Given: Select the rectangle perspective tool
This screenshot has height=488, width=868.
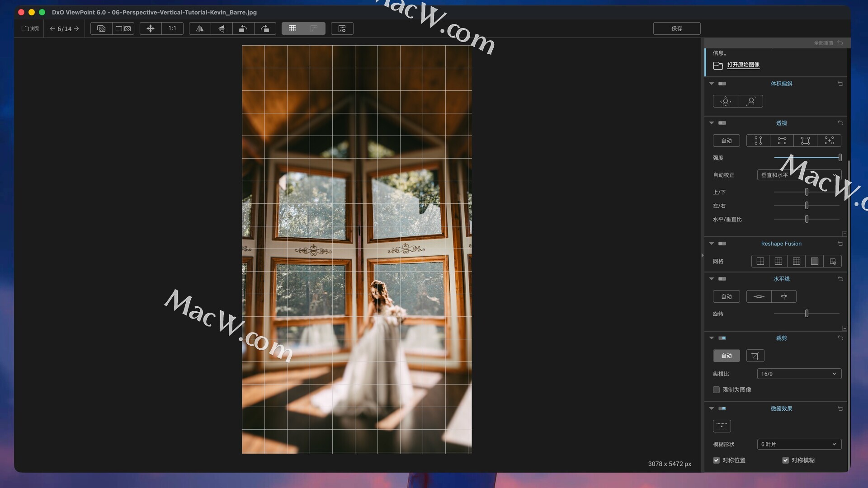Looking at the screenshot, I should (x=805, y=141).
